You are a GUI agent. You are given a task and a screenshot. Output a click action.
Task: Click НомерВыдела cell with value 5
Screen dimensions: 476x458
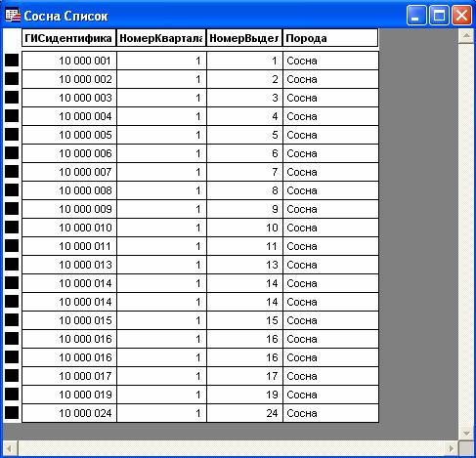[244, 135]
